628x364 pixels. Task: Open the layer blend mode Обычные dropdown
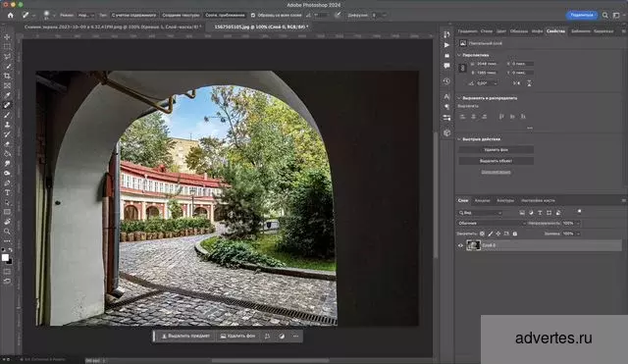(x=492, y=223)
